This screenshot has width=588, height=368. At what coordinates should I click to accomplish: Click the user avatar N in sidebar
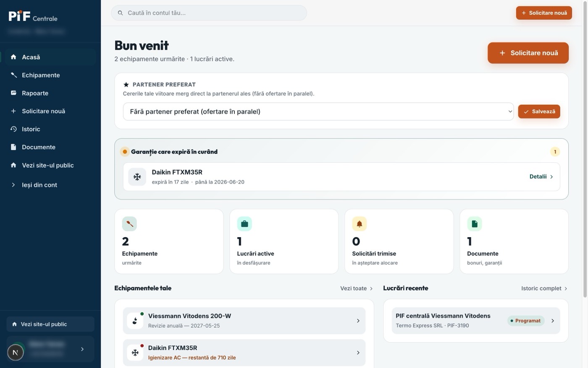click(16, 352)
